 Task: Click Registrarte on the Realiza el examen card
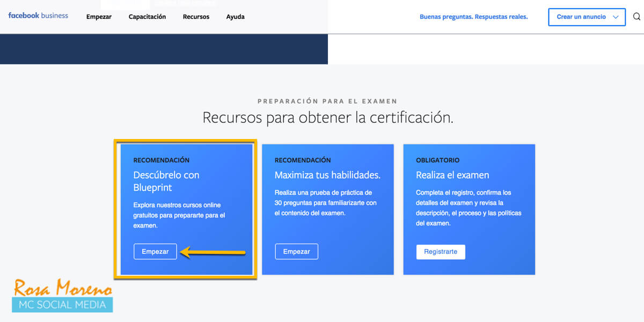pos(441,251)
